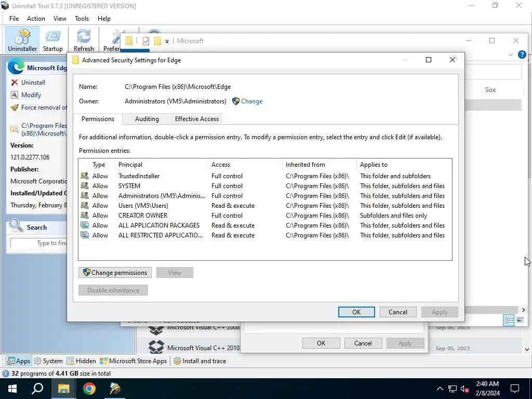The image size is (532, 399).
Task: Show hidden tray icons chevron
Action: tap(440, 389)
